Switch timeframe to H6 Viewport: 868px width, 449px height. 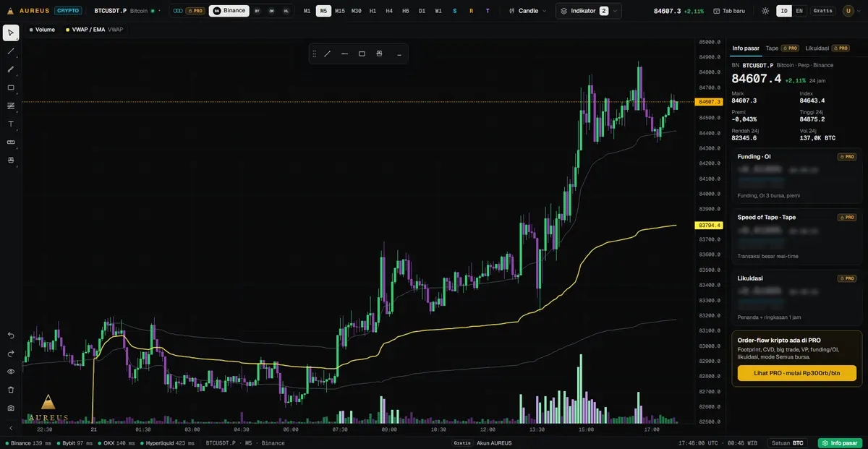pyautogui.click(x=406, y=11)
